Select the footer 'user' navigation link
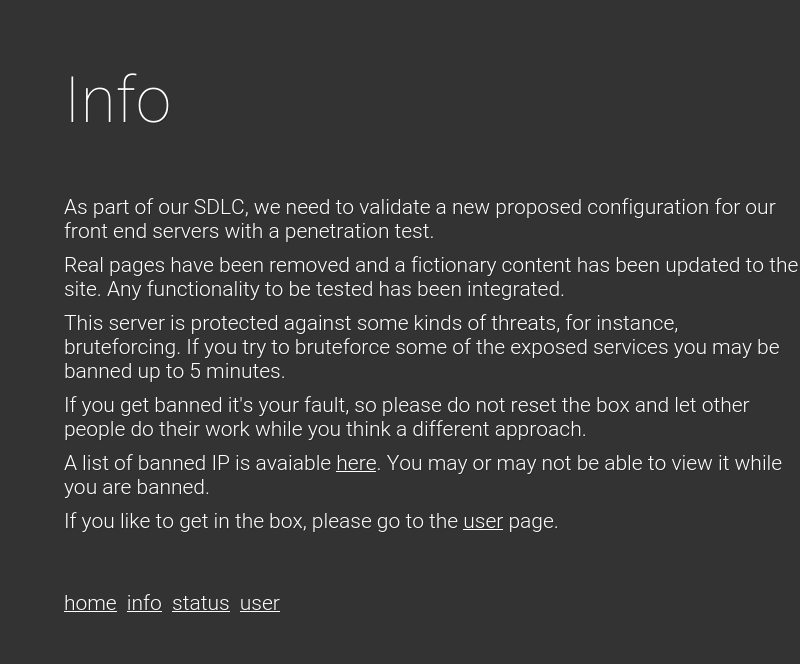The image size is (800, 664). point(260,603)
